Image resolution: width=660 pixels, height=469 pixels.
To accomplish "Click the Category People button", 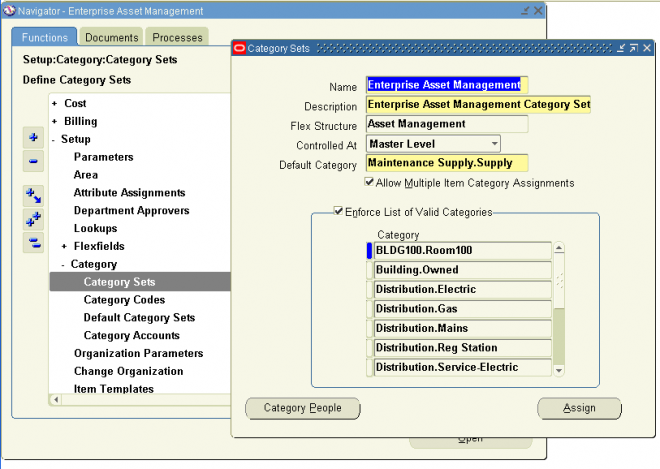I will (x=303, y=408).
